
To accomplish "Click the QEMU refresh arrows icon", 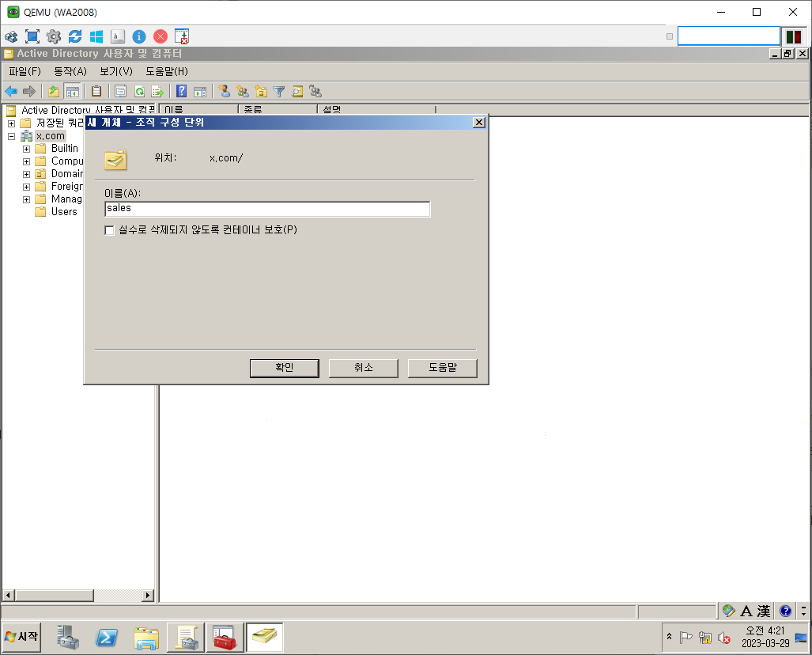I will point(75,36).
